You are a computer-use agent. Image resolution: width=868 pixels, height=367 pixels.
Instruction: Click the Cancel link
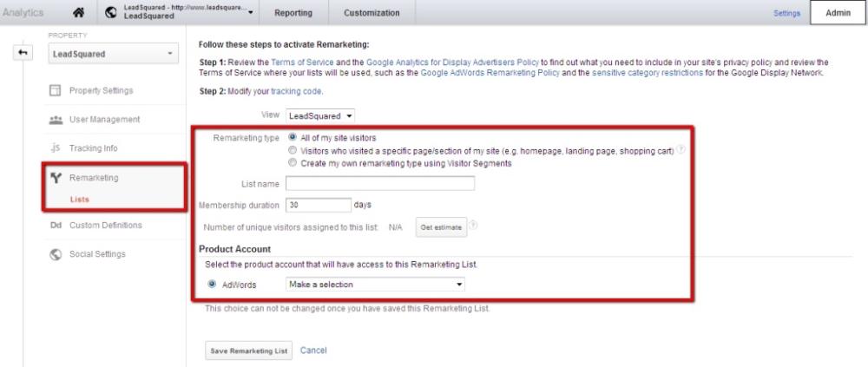point(313,351)
